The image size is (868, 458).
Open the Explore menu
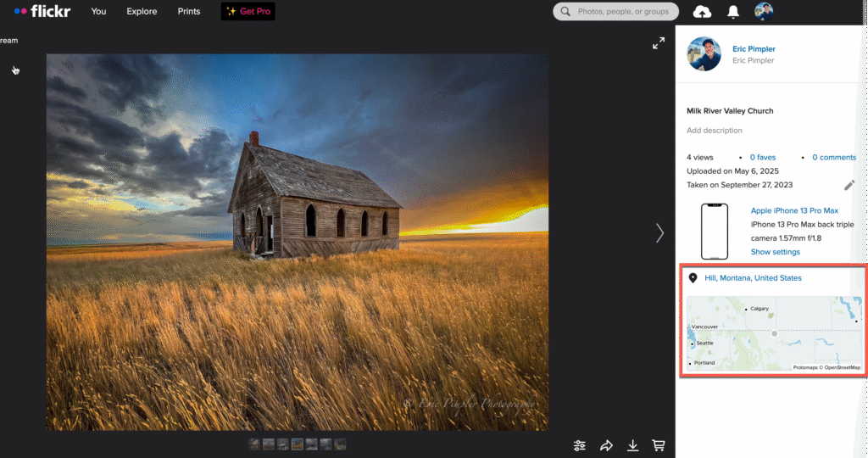[142, 12]
